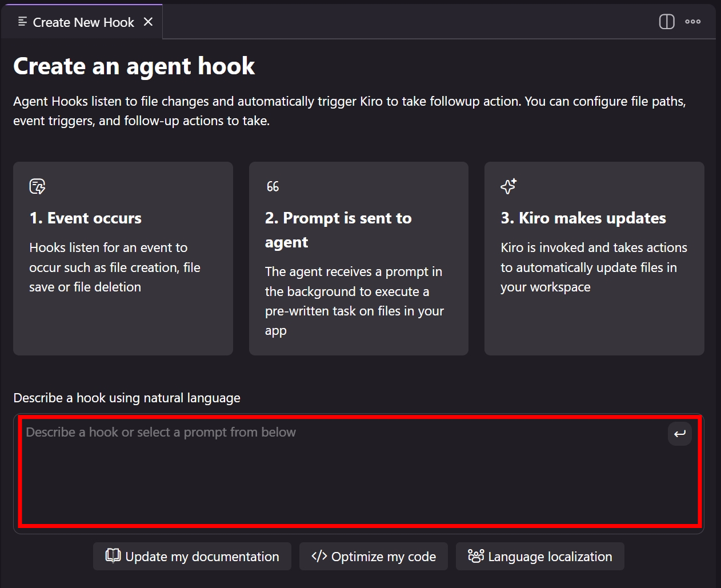721x588 pixels.
Task: Click the "Agent Hooks listen to file changes" paragraph
Action: coord(350,111)
